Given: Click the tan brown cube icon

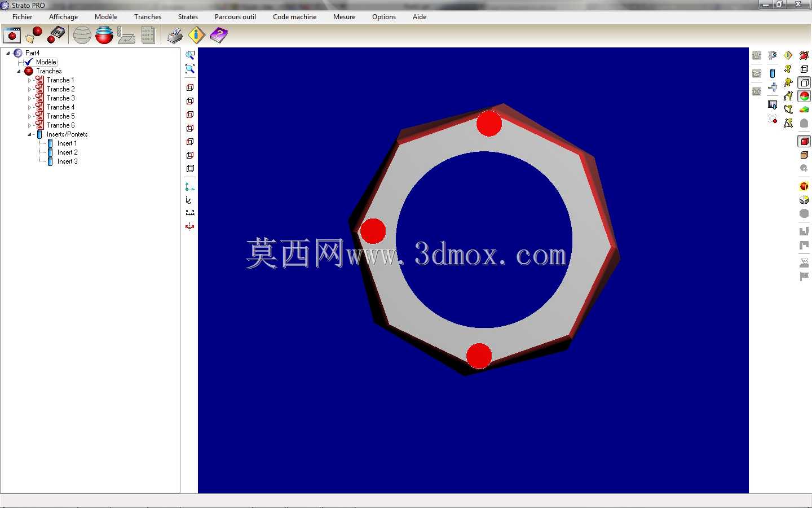Looking at the screenshot, I should click(x=804, y=155).
